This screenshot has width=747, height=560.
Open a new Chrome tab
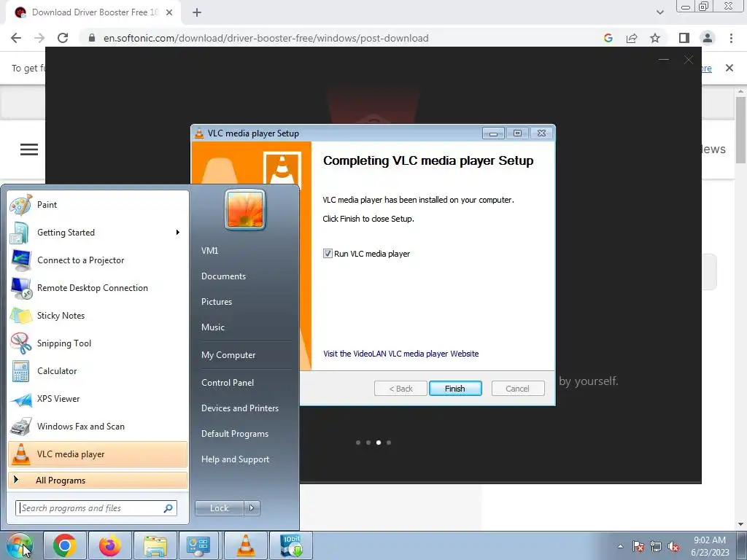[197, 12]
